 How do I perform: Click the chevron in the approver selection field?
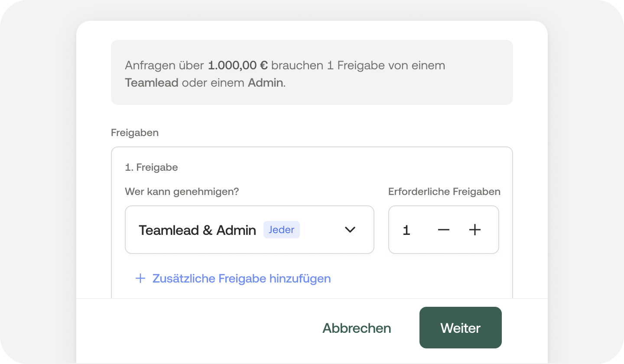pyautogui.click(x=350, y=230)
